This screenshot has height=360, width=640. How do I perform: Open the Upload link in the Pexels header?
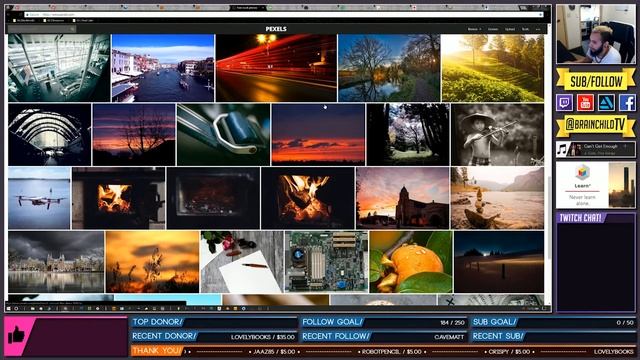[x=510, y=29]
